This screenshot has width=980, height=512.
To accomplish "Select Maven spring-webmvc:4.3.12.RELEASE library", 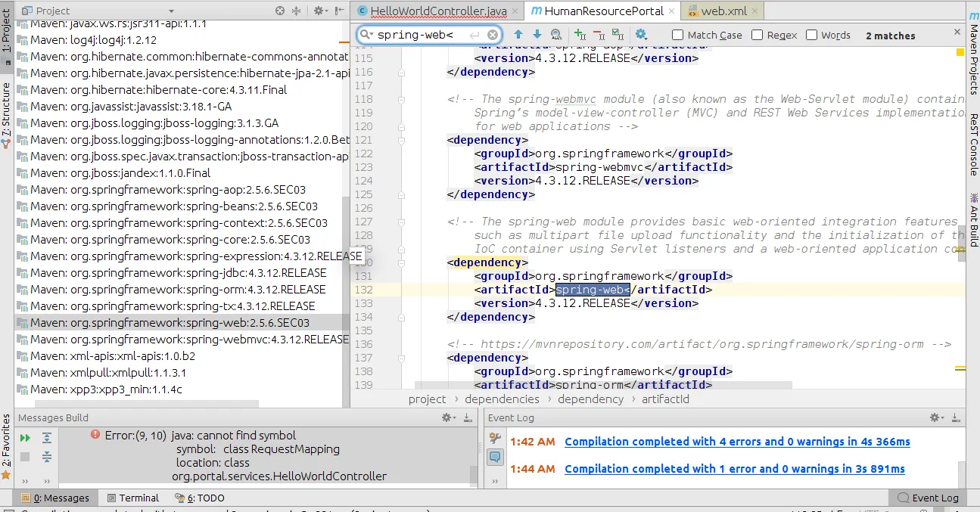I will tap(182, 340).
